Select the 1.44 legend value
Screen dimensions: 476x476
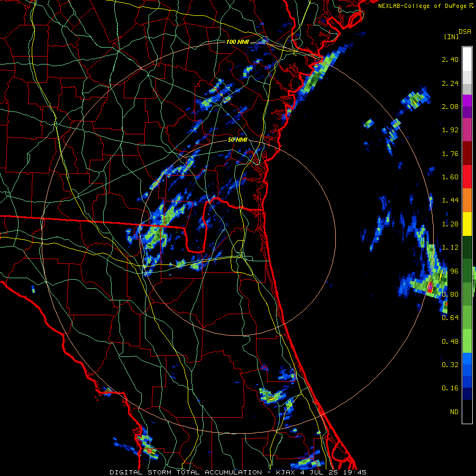pos(450,200)
